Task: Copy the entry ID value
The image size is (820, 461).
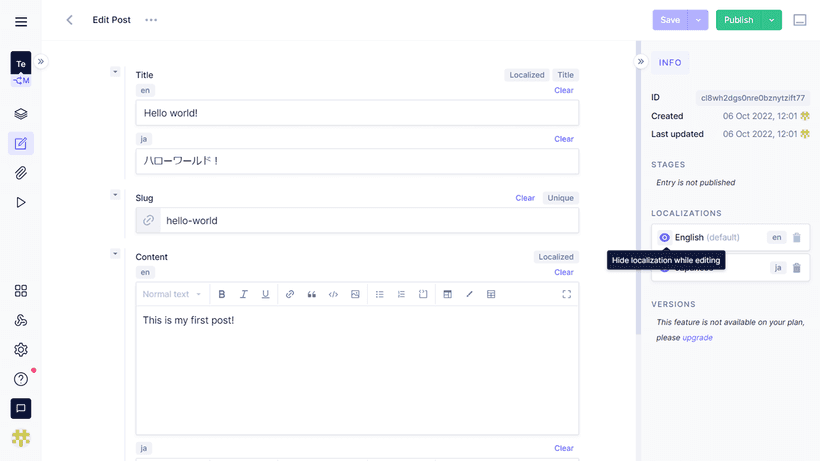Action: (753, 98)
